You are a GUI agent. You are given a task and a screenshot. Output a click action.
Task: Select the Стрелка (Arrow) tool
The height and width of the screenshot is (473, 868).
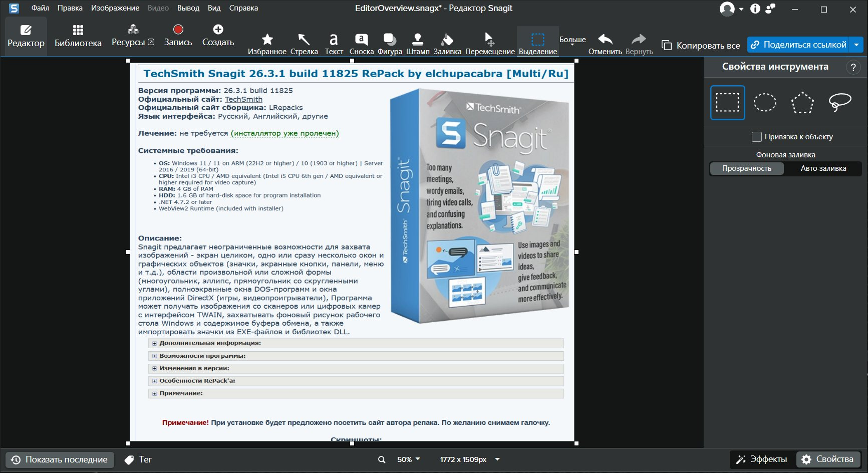pos(304,44)
